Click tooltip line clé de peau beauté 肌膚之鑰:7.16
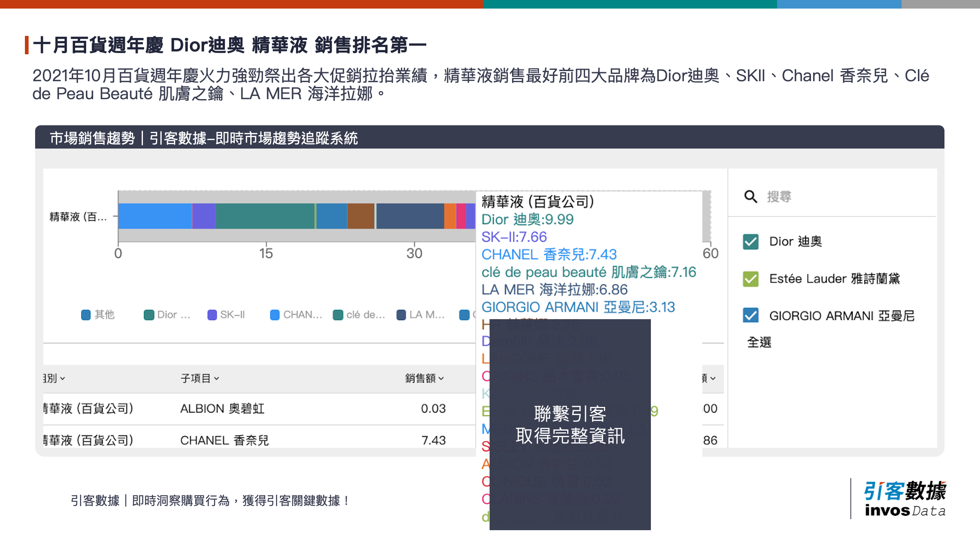980x551 pixels. [x=589, y=272]
